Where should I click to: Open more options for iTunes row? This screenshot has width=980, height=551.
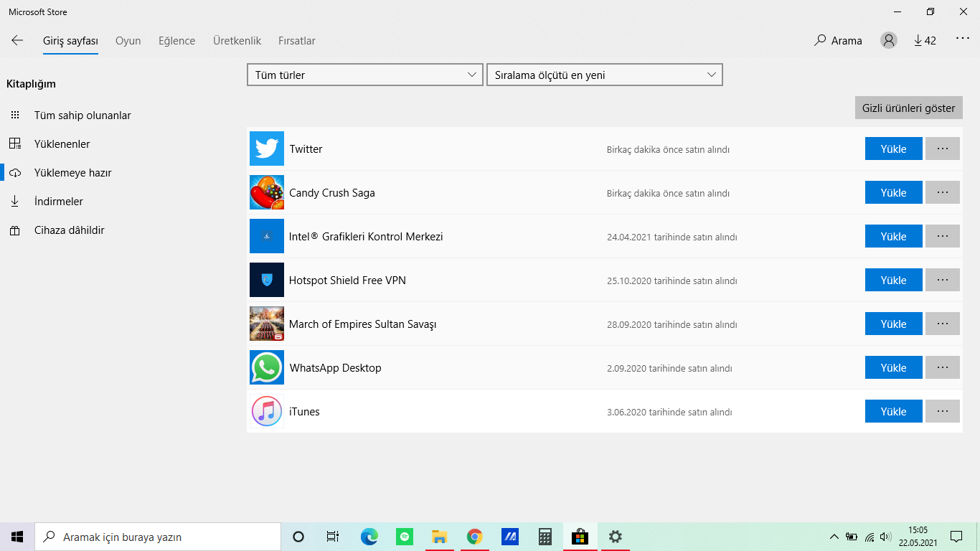coord(943,411)
